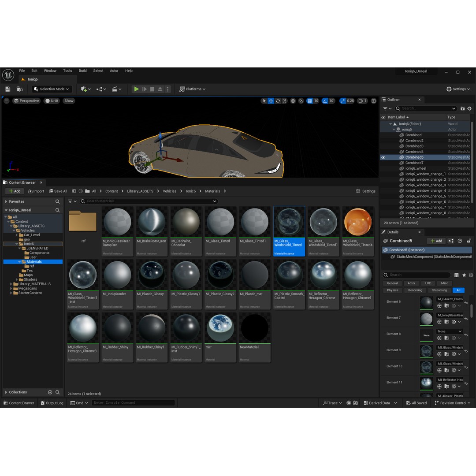Open the Blueprints toolbar icon menu
This screenshot has height=476, width=476.
coord(101,89)
